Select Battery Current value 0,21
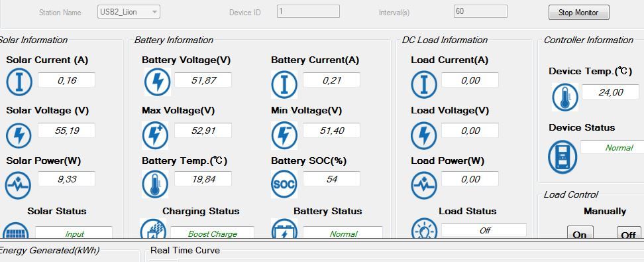This screenshot has height=262, width=644. (331, 80)
